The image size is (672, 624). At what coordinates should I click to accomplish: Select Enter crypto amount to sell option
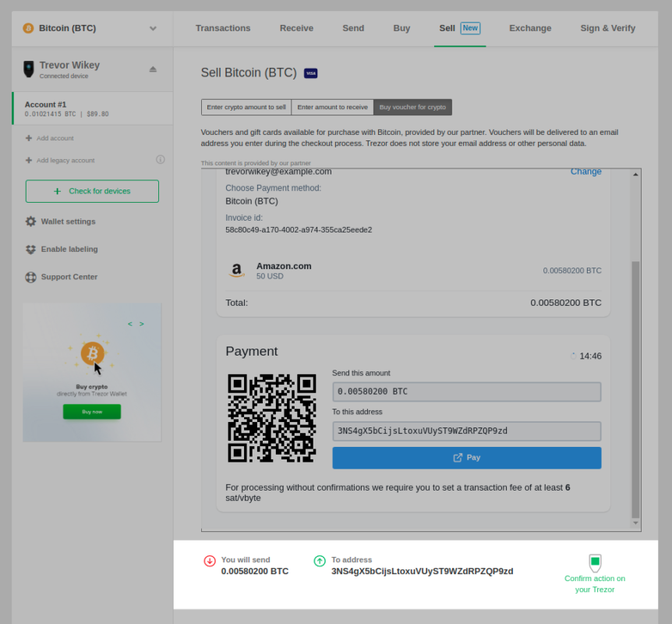tap(246, 107)
